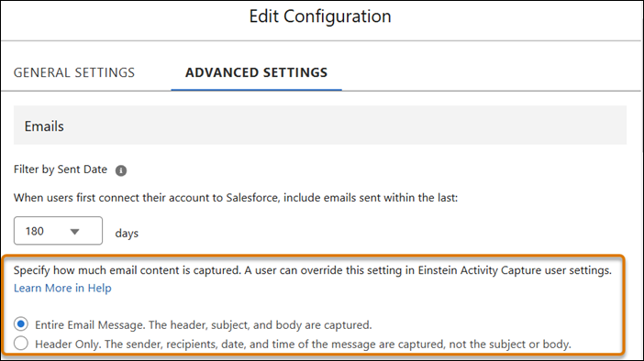Switch to the General Settings tab

click(74, 72)
